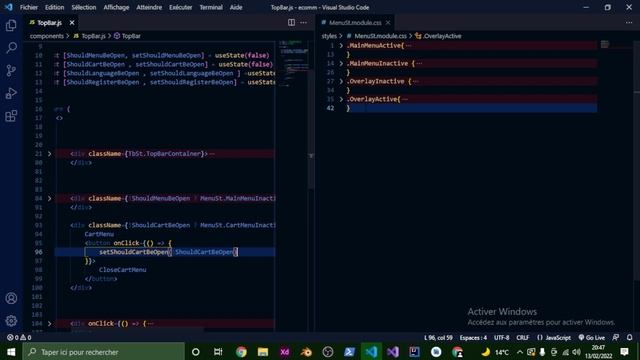Open the Edition menu
The height and width of the screenshot is (360, 640).
pos(54,7)
